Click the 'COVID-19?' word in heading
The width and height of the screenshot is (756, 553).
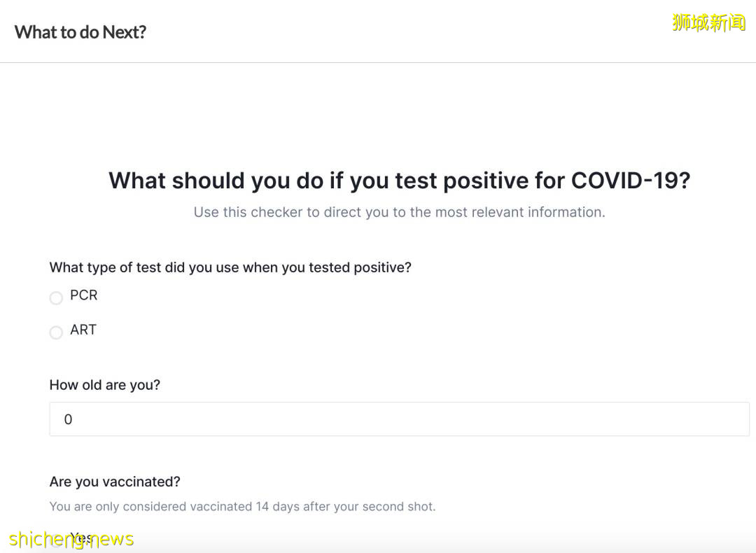(x=630, y=181)
